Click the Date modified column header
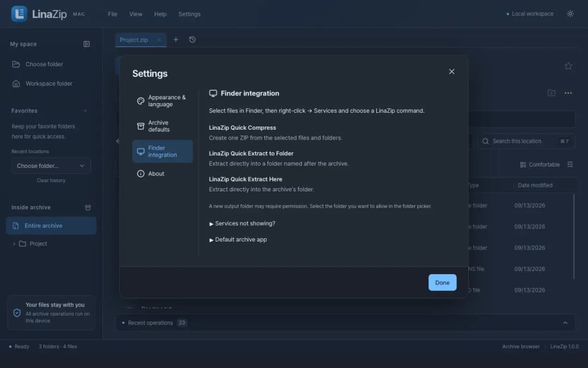 point(535,185)
